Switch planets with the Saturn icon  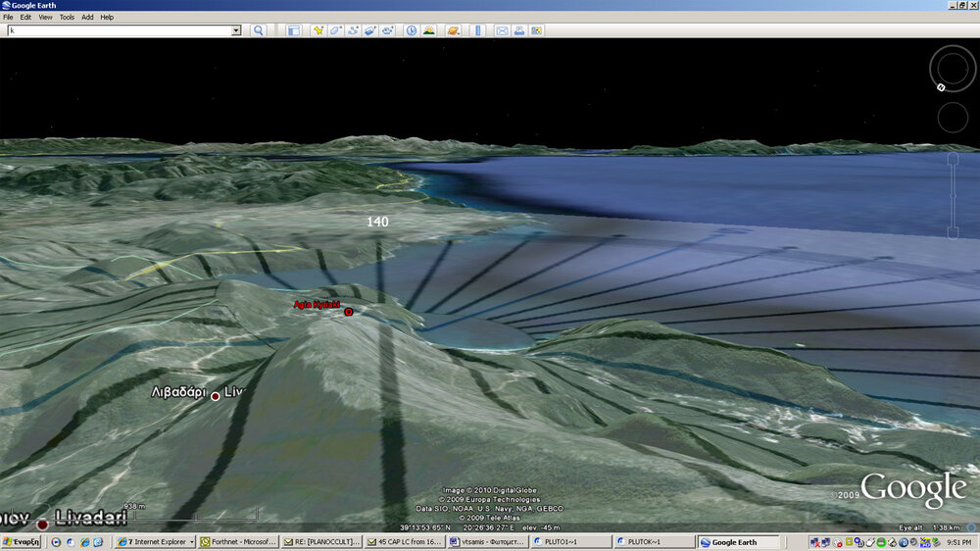click(x=454, y=30)
